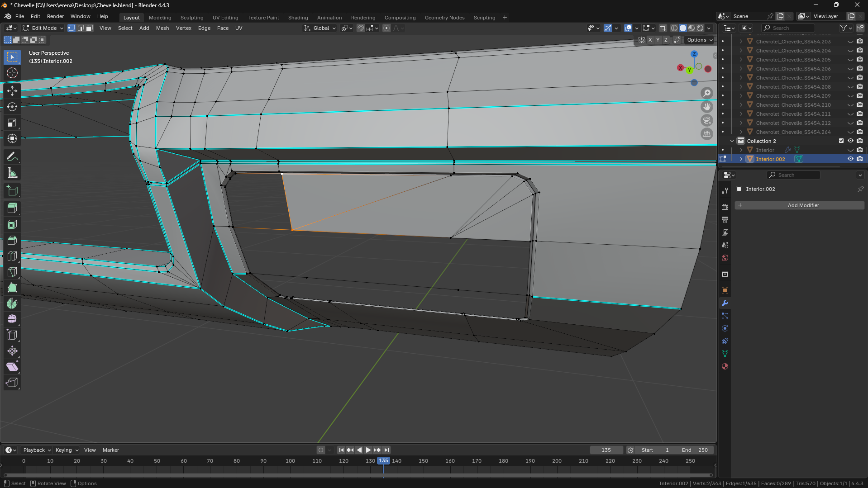
Task: Open the Edit Mode dropdown
Action: tap(43, 28)
